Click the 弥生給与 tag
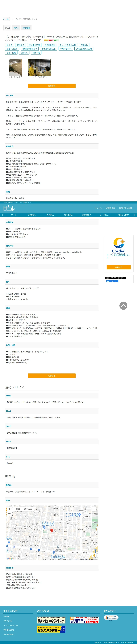Screen dimensions: 137x644 pos(21,45)
